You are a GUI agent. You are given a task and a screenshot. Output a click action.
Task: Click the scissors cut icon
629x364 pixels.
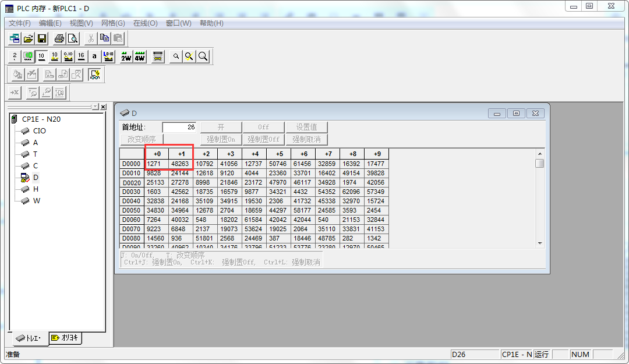[x=91, y=38]
